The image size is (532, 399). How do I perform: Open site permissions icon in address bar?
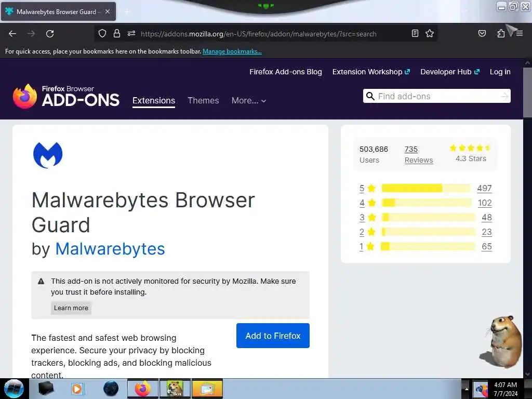tap(131, 34)
